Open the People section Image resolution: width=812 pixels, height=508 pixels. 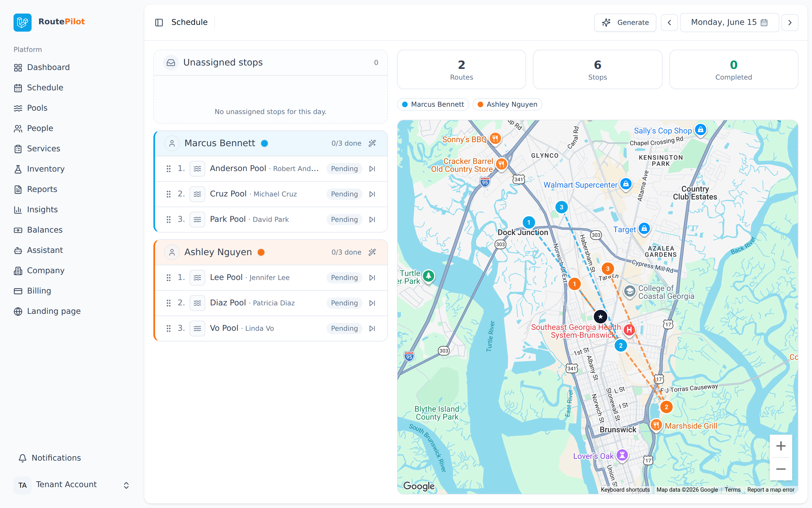pos(40,128)
